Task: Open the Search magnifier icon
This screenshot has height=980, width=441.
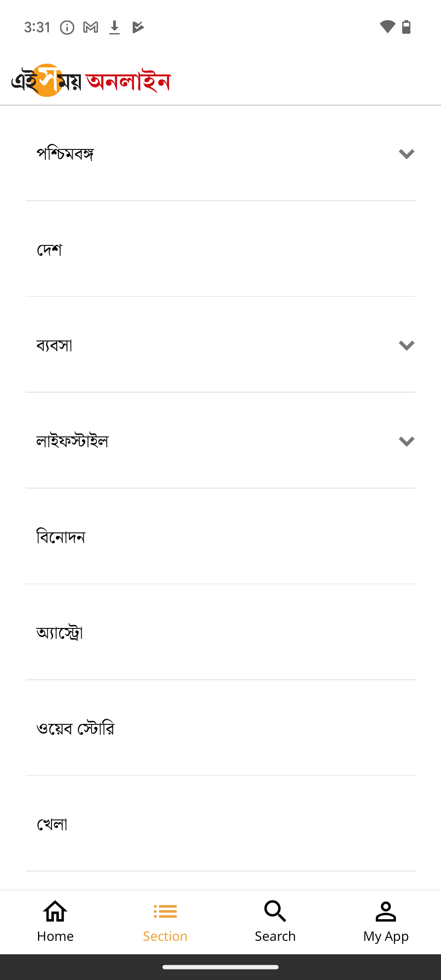Action: click(x=275, y=911)
